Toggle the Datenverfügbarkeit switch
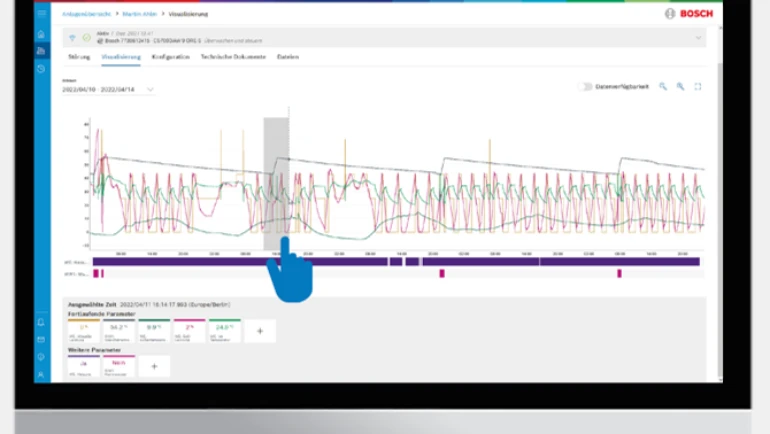The image size is (770, 434). click(x=585, y=87)
